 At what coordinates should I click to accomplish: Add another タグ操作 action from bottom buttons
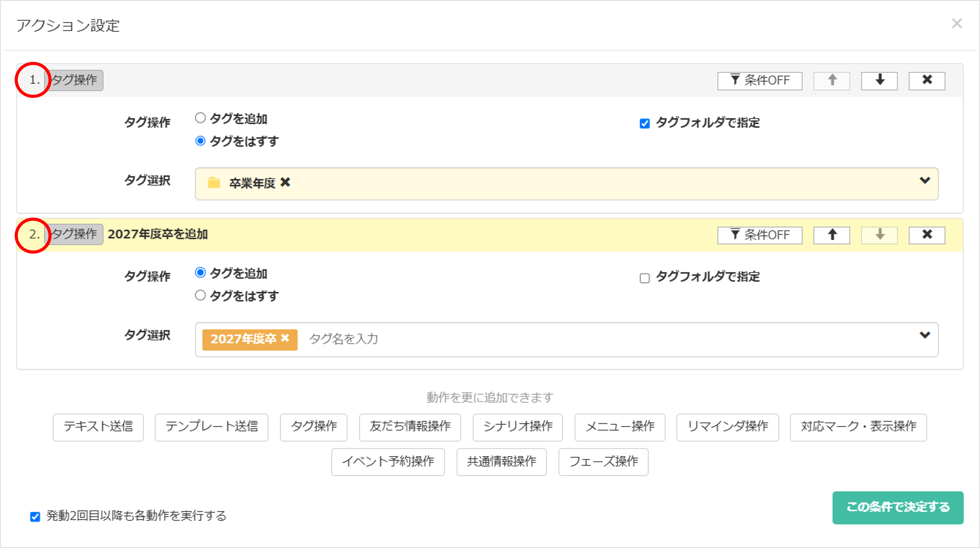[x=314, y=427]
